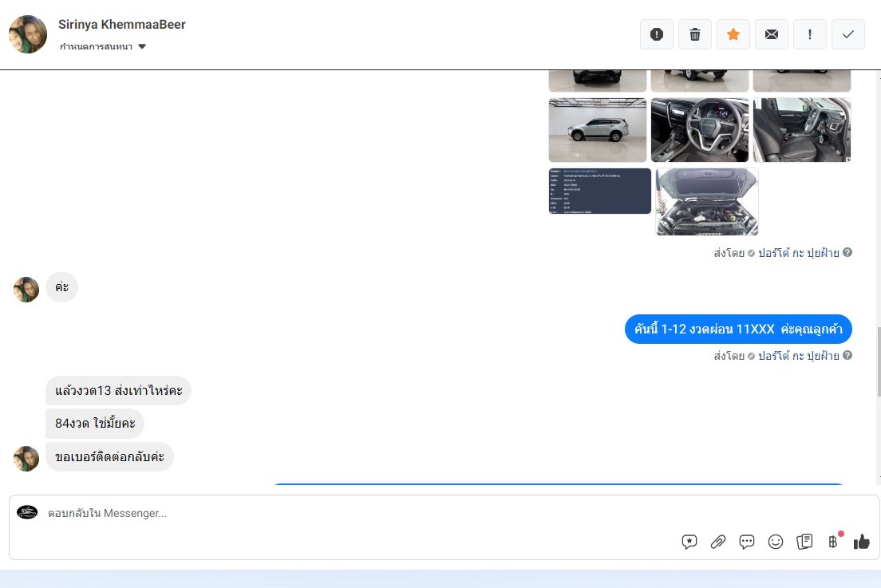Viewport: 881px width, 588px height.
Task: Click help icon after first ส่งโดย line
Action: 847,252
